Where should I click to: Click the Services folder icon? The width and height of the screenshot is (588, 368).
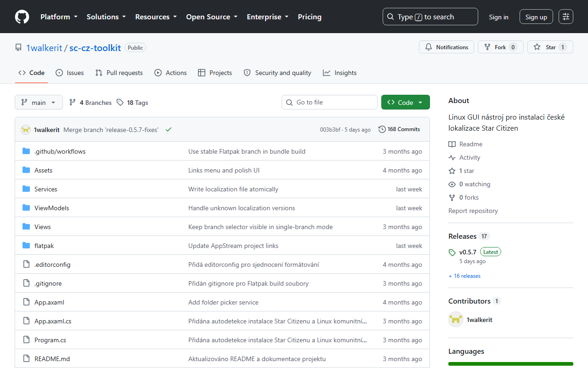point(26,189)
